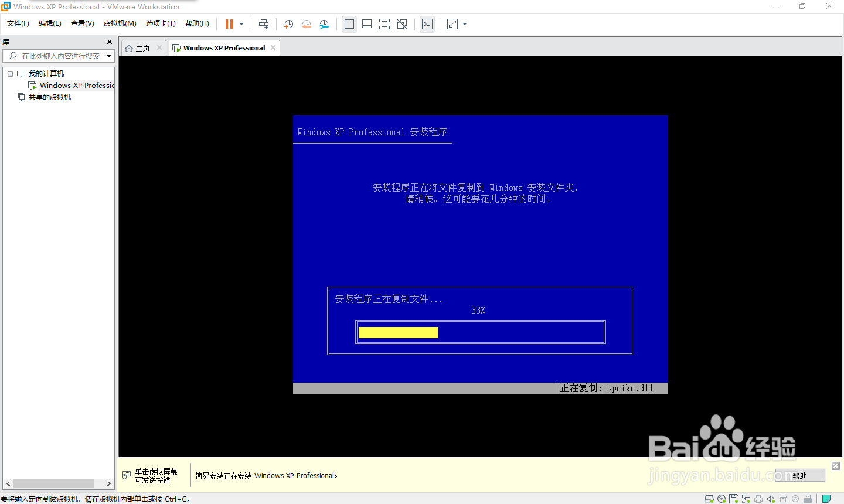Click the floppy drive status icon
844x504 pixels.
pyautogui.click(x=734, y=499)
